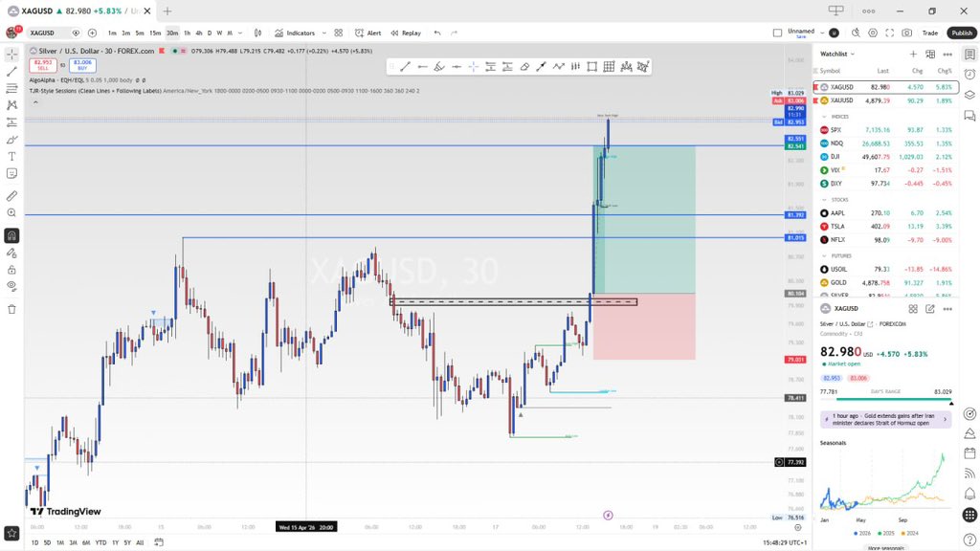Click the Publish button
980x551 pixels.
(x=958, y=32)
